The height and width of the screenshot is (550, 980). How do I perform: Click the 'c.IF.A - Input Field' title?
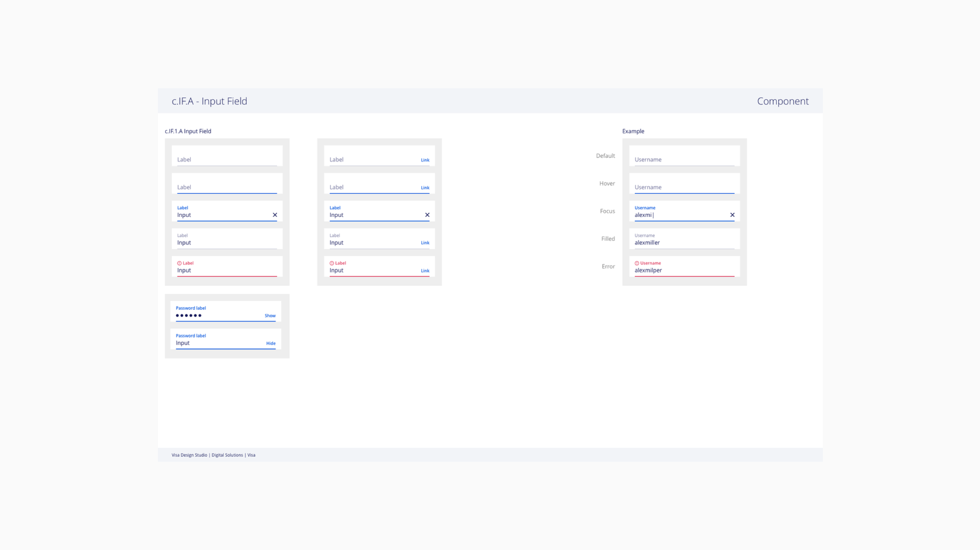point(209,101)
